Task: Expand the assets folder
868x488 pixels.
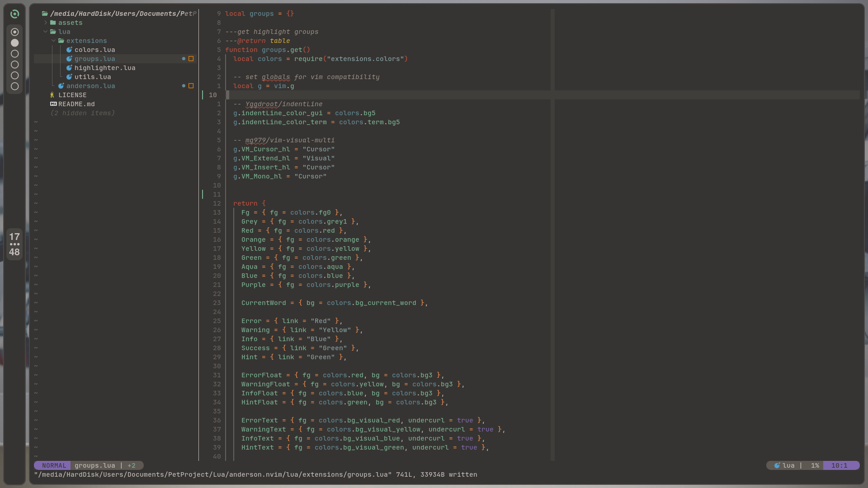Action: tap(46, 23)
